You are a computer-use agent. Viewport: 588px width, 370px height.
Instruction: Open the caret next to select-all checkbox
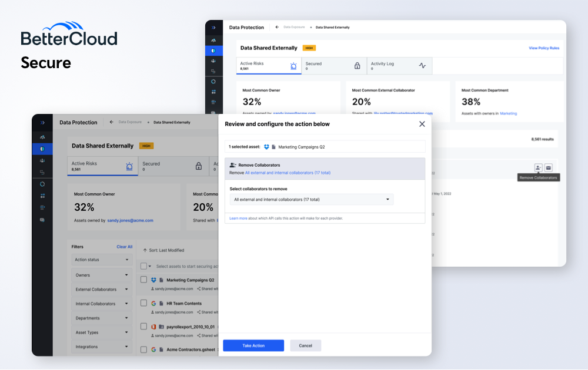pyautogui.click(x=149, y=266)
